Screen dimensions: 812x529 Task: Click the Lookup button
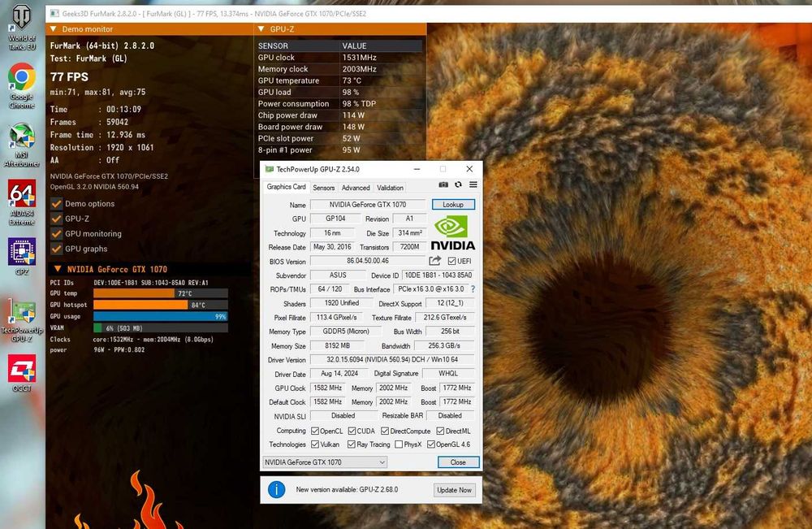(453, 205)
